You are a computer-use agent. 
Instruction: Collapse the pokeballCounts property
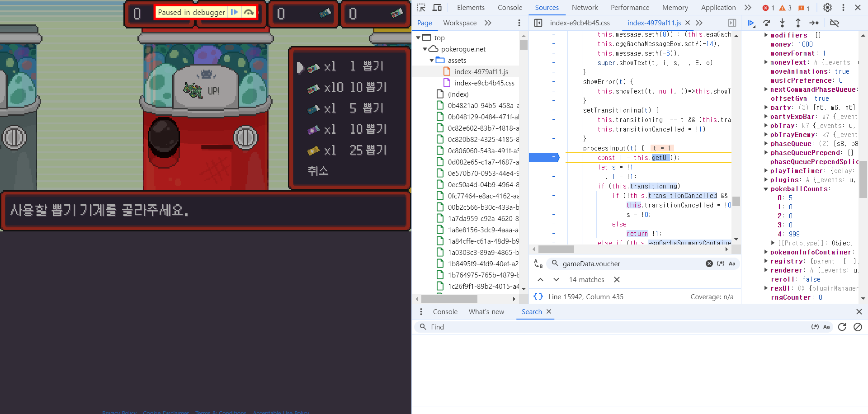(766, 189)
